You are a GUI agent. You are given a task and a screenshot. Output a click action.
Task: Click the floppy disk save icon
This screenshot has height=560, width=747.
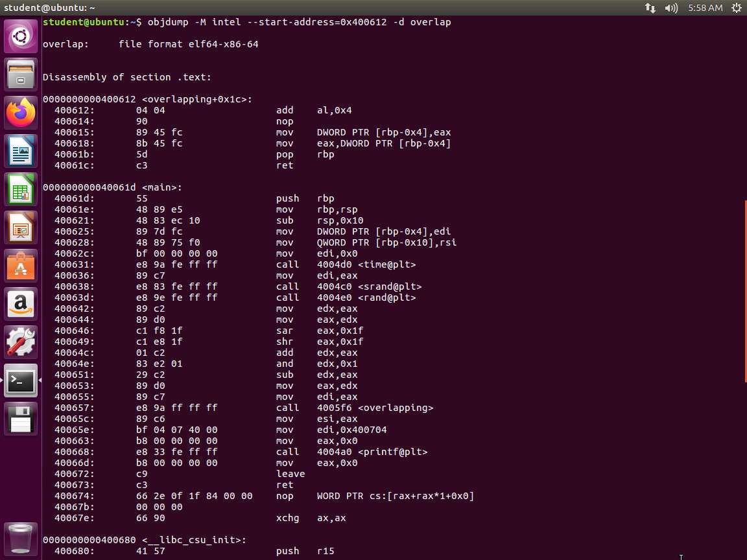(21, 419)
